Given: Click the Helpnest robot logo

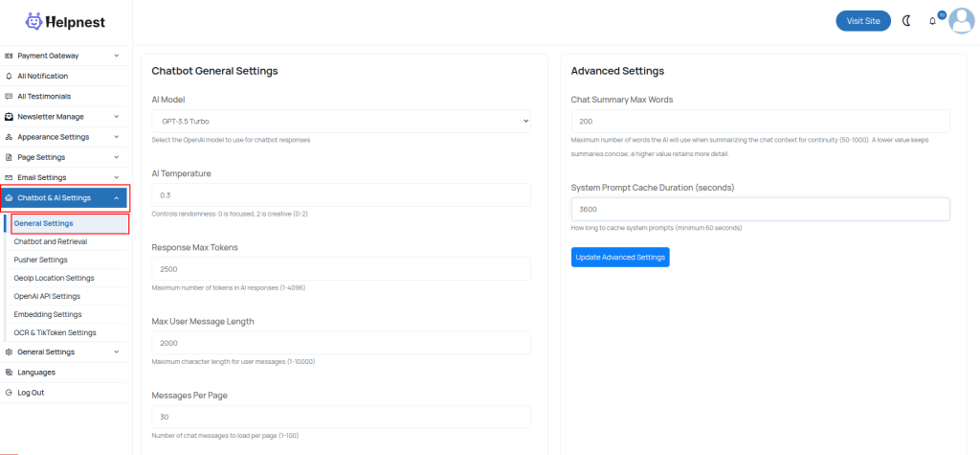Looking at the screenshot, I should pos(35,20).
